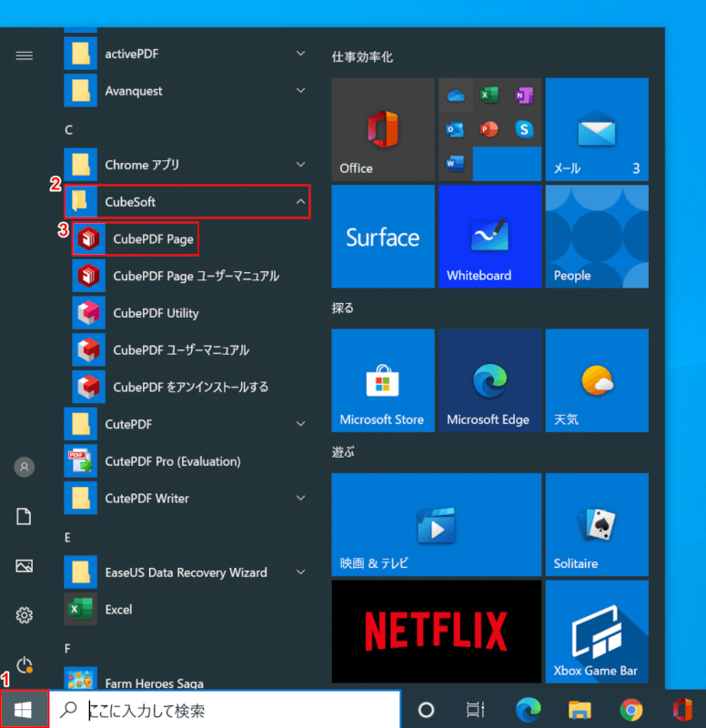Screen dimensions: 706x728
Task: Open Word icon in Office tile group
Action: pyautogui.click(x=456, y=164)
